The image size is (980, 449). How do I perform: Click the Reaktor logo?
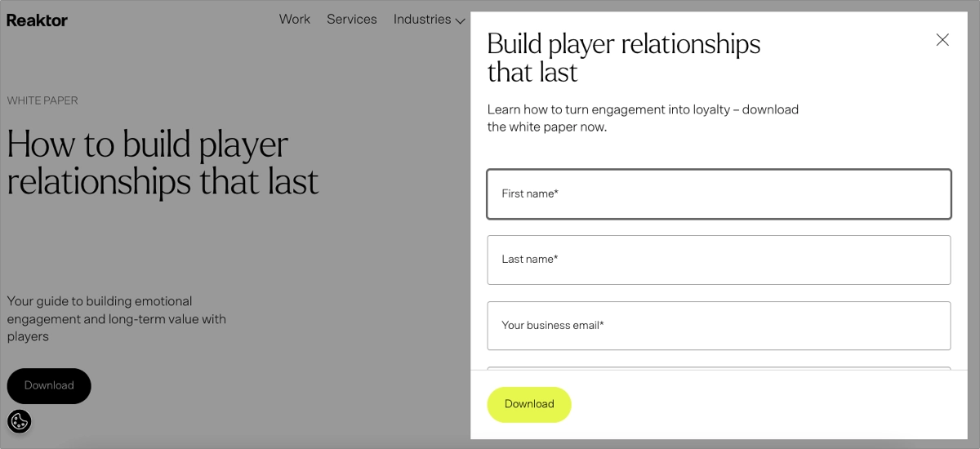(x=37, y=20)
